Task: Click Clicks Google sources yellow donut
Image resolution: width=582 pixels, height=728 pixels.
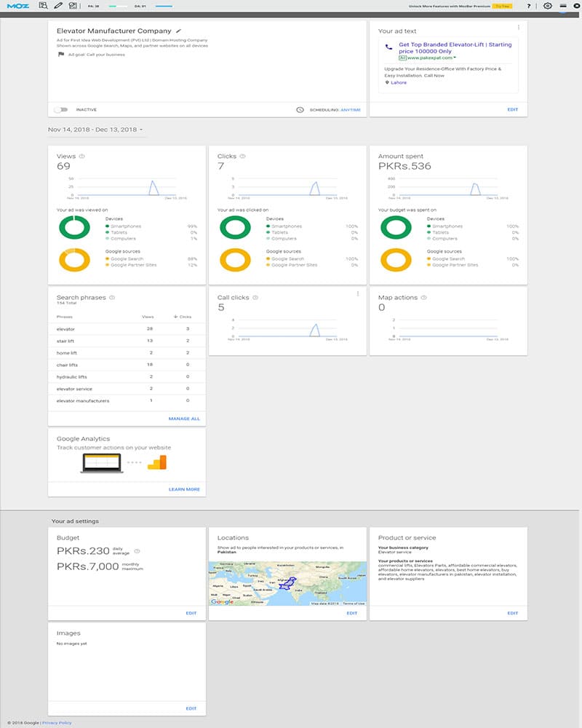Action: tap(235, 260)
